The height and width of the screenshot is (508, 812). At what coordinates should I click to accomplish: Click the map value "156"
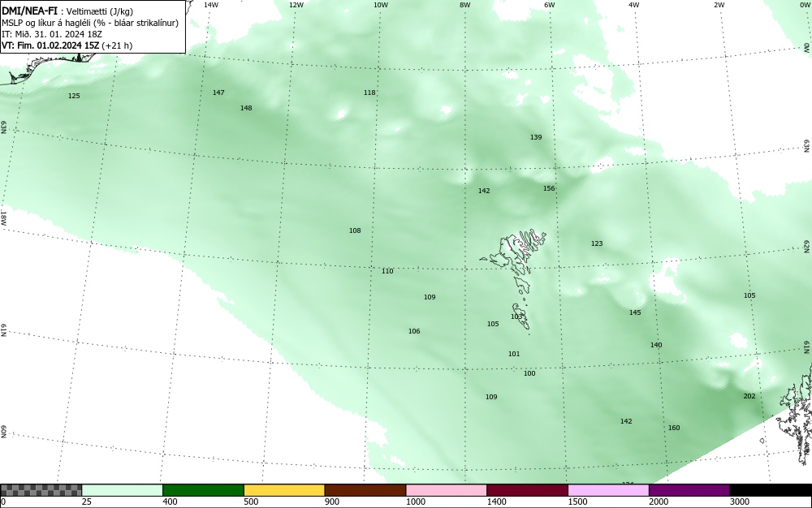tap(549, 188)
